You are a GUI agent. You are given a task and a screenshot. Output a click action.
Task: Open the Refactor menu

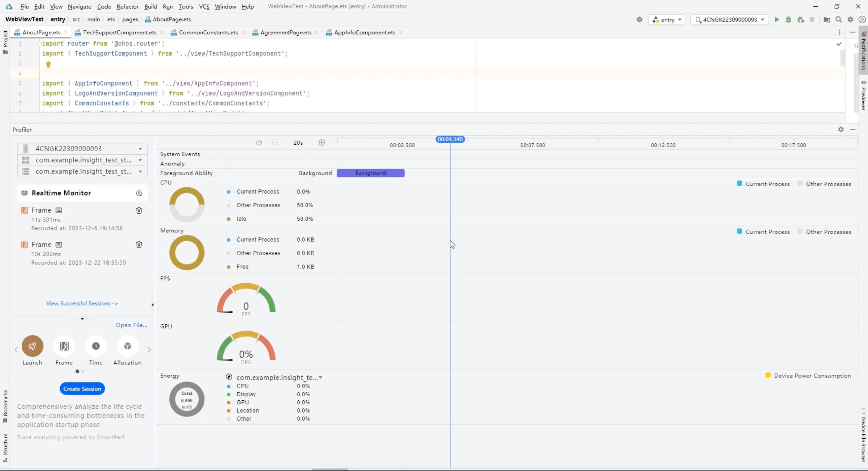pyautogui.click(x=127, y=6)
